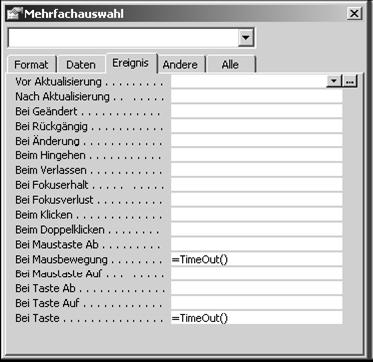Select the Bei Geändert property field
The image size is (373, 362).
pos(257,111)
